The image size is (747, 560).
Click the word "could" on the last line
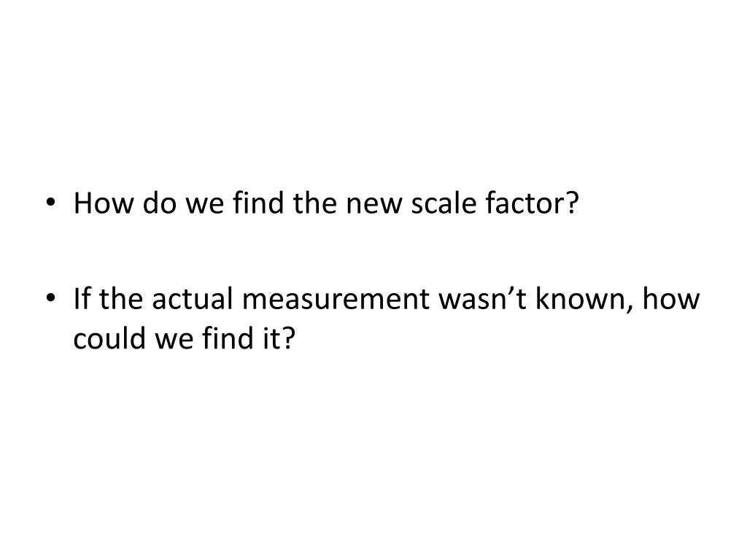[x=109, y=338]
